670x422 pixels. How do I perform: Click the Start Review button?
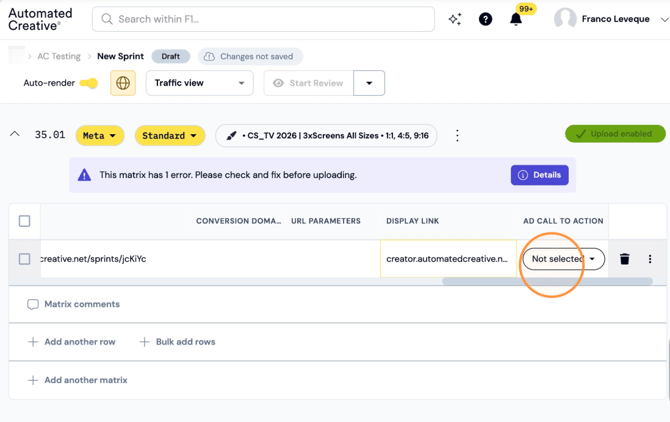(309, 83)
